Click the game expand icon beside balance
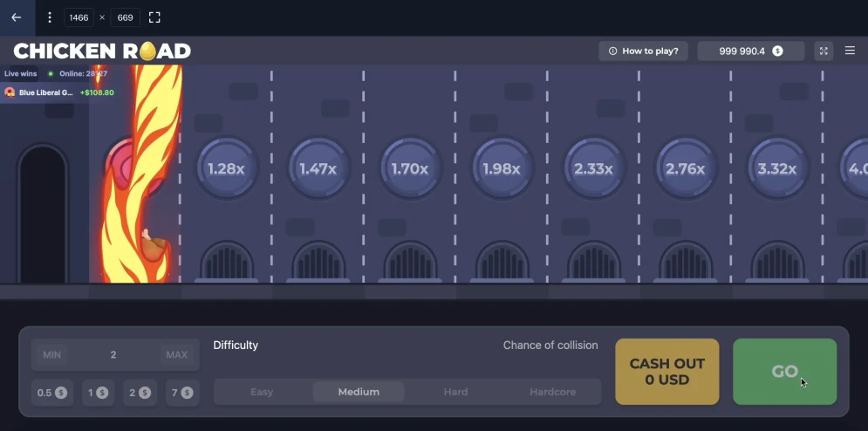The width and height of the screenshot is (868, 431). coord(824,51)
